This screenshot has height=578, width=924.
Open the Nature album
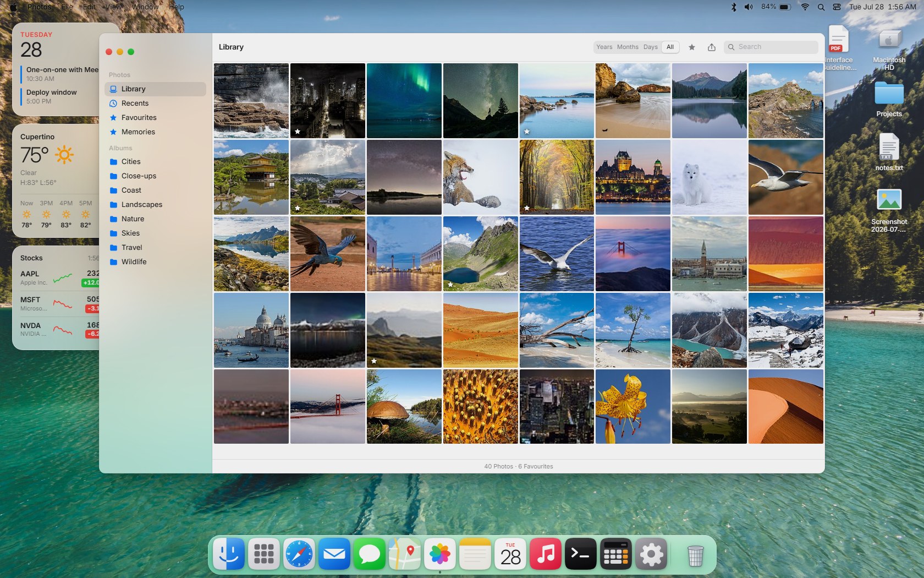point(155,219)
